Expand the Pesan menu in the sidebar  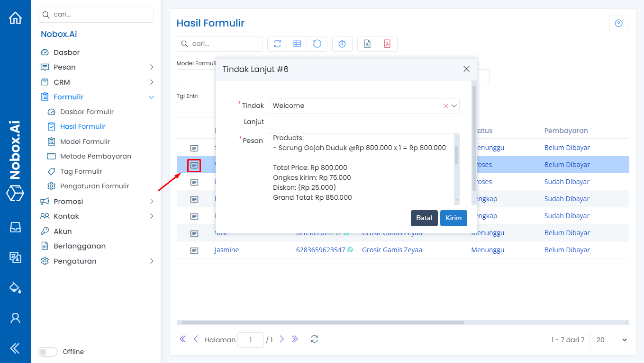click(64, 67)
